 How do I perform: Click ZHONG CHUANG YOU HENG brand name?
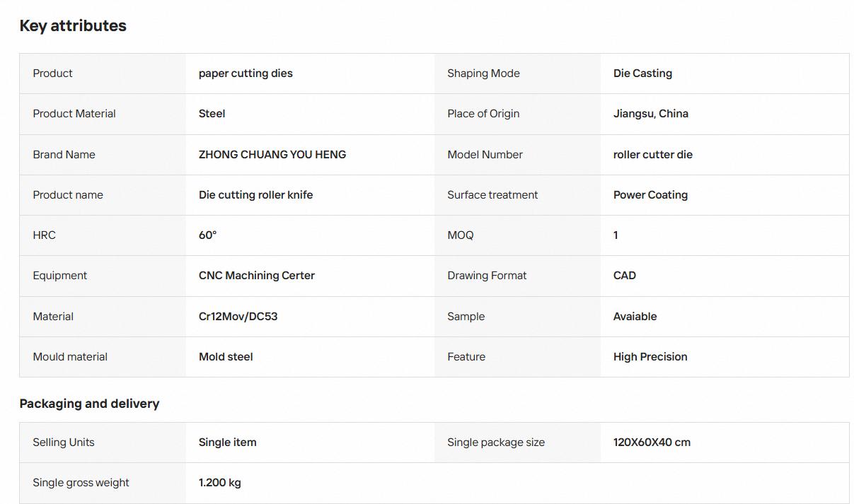click(x=272, y=154)
